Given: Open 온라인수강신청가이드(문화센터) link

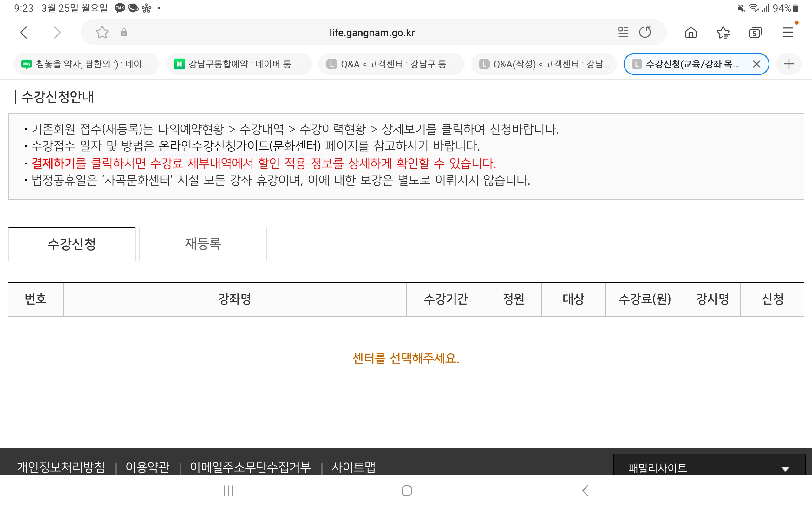Looking at the screenshot, I should pyautogui.click(x=239, y=146).
